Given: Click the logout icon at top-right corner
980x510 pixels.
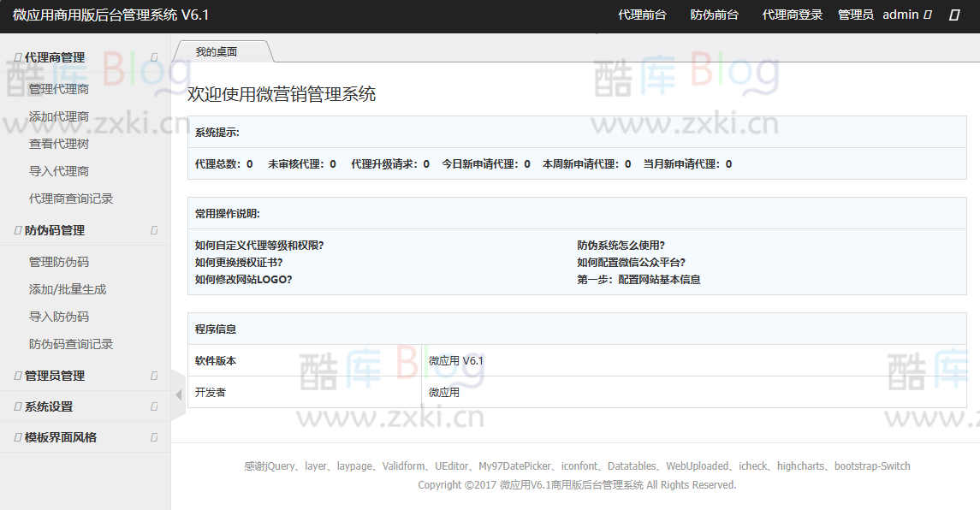Looking at the screenshot, I should tap(955, 15).
